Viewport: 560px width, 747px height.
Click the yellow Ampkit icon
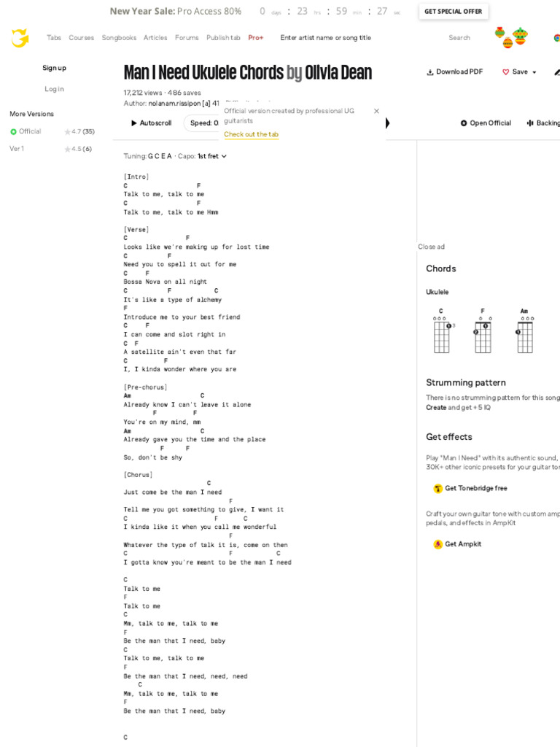pos(437,544)
